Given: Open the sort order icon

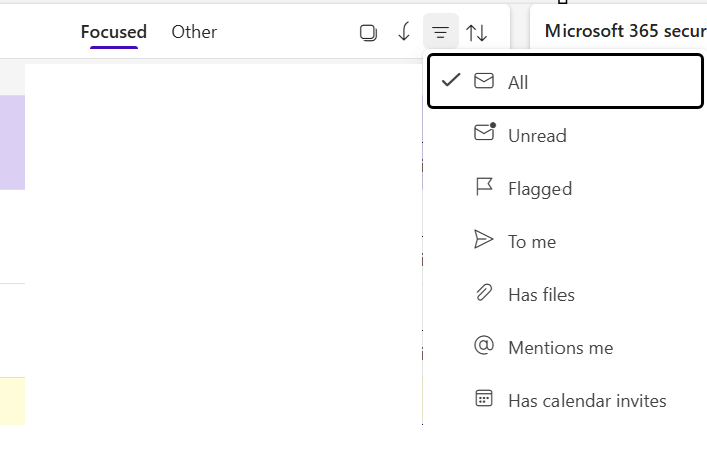Looking at the screenshot, I should pyautogui.click(x=477, y=32).
